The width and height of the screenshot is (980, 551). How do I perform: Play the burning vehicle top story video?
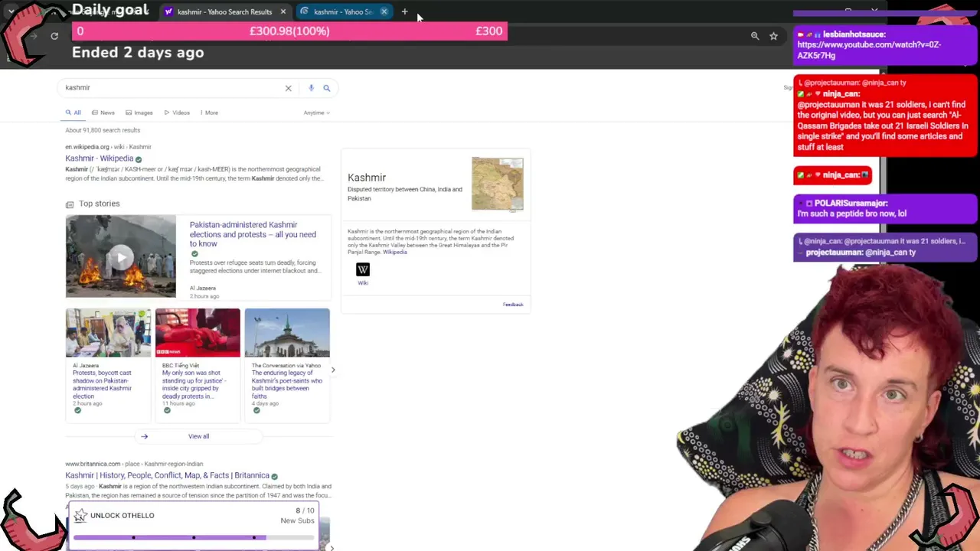(121, 256)
